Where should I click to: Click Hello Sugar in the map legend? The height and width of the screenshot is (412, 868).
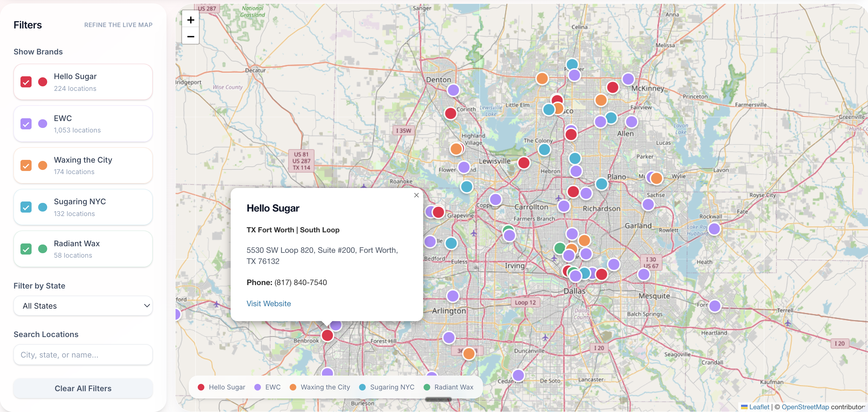point(221,387)
